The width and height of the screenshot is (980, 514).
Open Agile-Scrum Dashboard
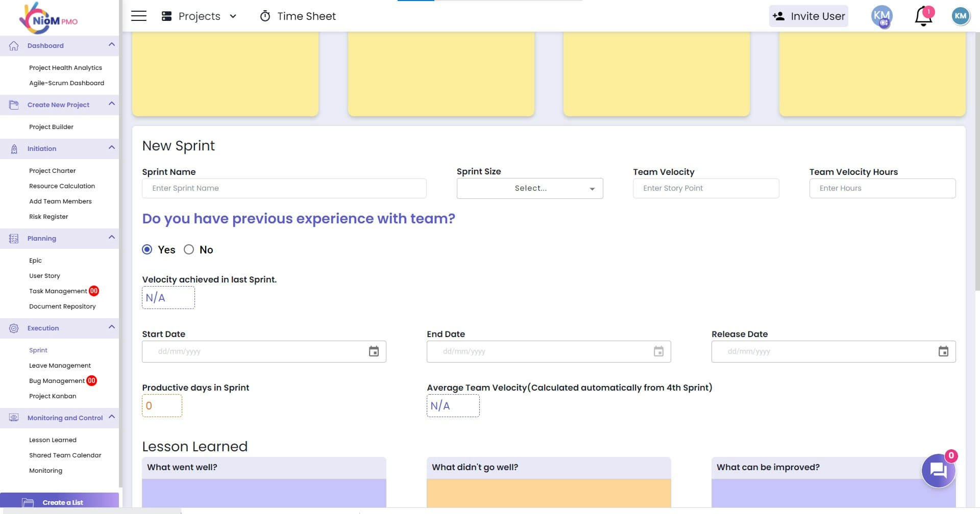[66, 83]
